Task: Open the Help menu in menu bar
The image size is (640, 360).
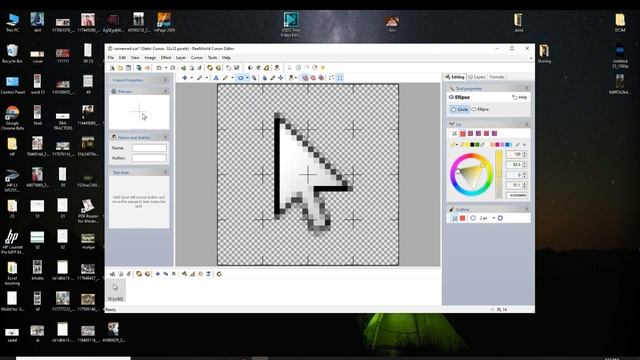Action: click(x=226, y=58)
